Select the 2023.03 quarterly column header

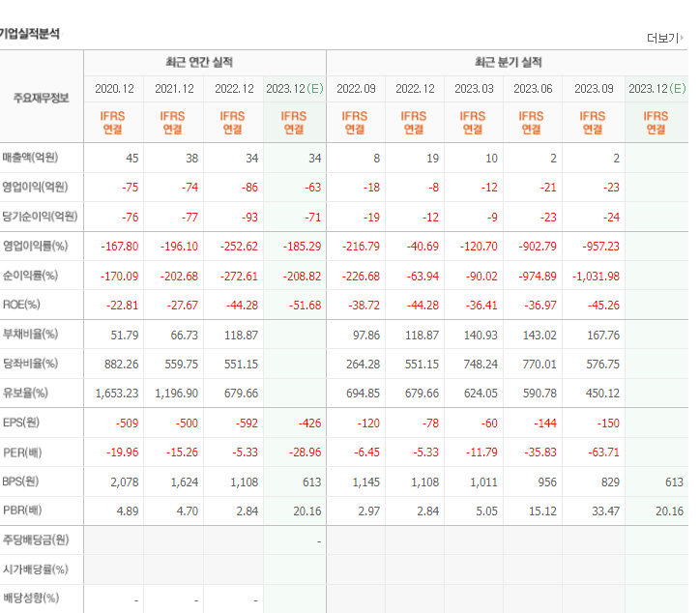point(474,89)
